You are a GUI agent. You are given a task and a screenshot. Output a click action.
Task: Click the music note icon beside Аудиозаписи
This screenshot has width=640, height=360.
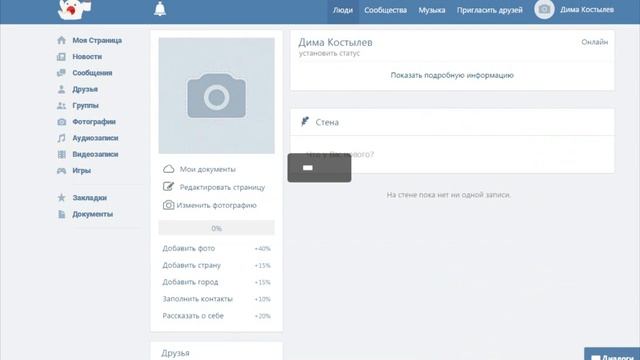61,138
